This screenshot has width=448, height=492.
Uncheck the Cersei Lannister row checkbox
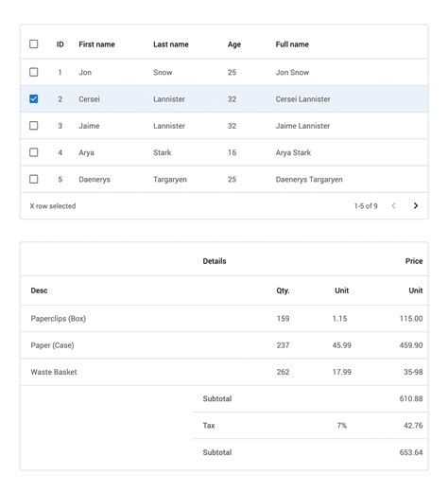(x=34, y=98)
